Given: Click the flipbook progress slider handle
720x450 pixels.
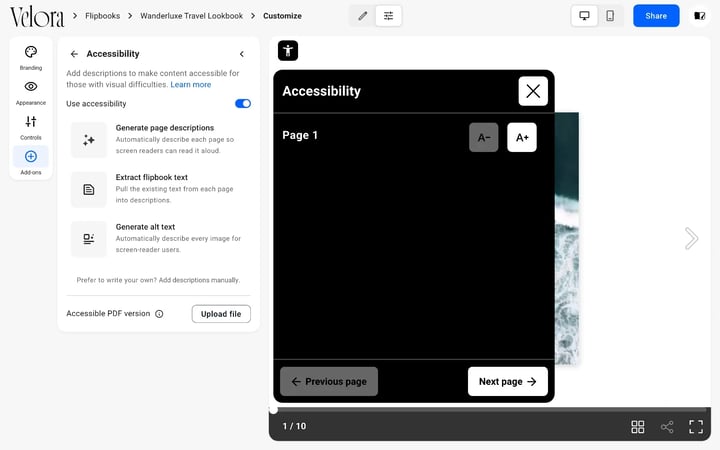Looking at the screenshot, I should click(273, 410).
